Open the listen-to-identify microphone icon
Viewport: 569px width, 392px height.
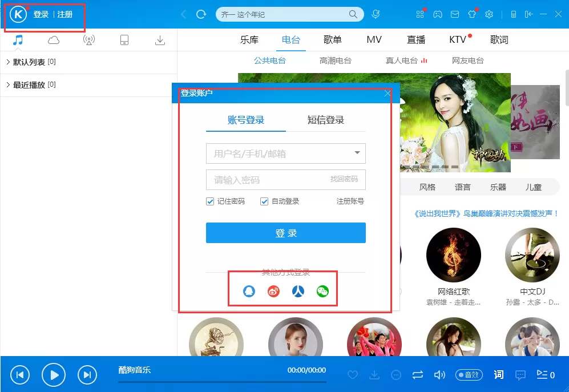376,14
